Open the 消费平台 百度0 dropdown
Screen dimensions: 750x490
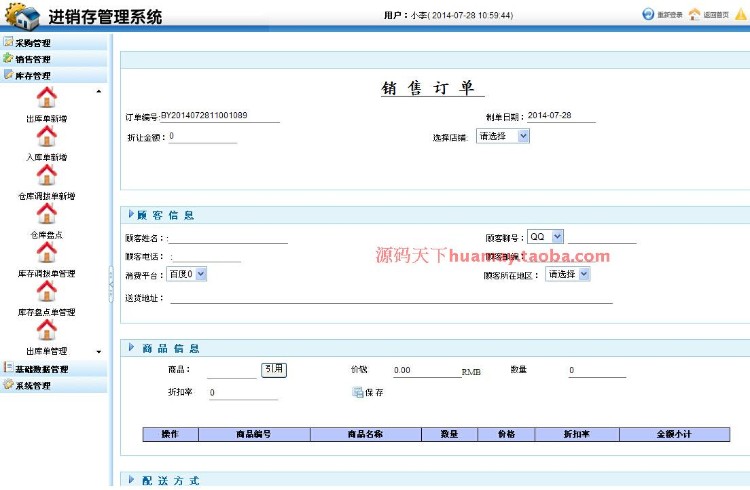click(x=187, y=274)
